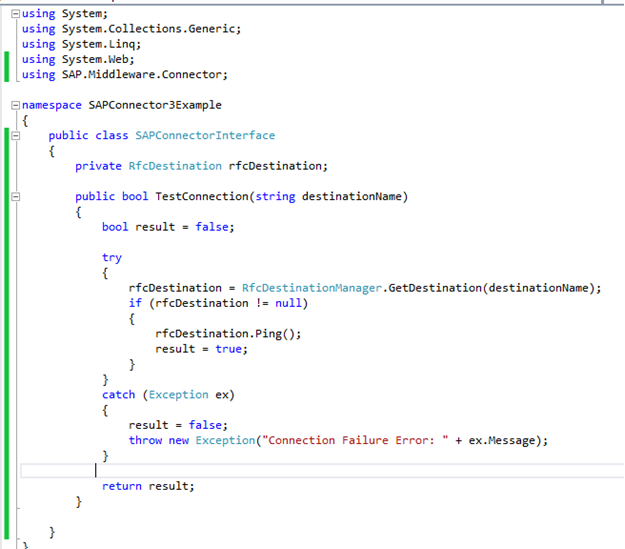Click the 'return result;' statement

click(x=148, y=486)
